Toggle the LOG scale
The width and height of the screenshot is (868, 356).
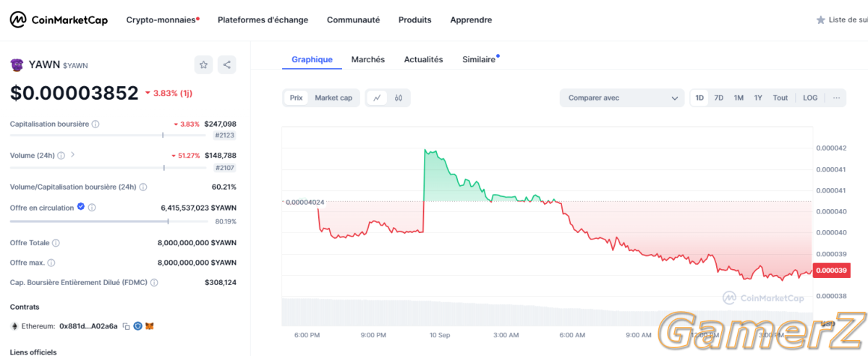point(810,98)
